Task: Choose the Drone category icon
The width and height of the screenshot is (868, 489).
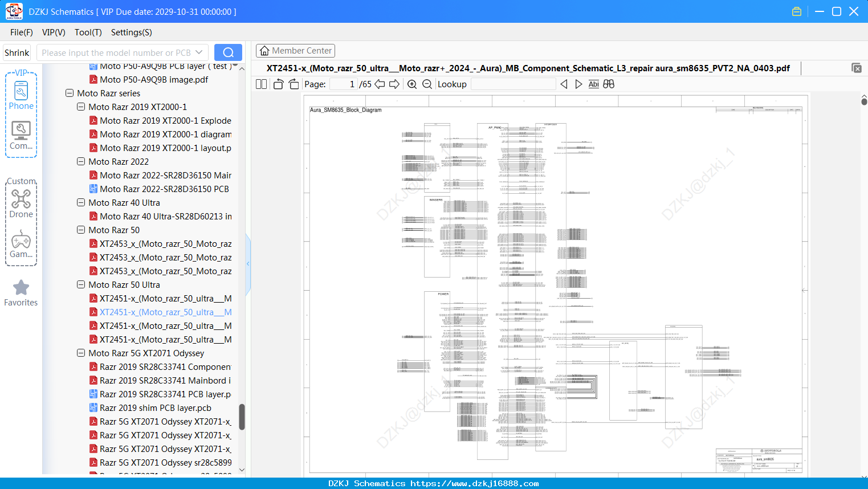Action: click(x=21, y=204)
